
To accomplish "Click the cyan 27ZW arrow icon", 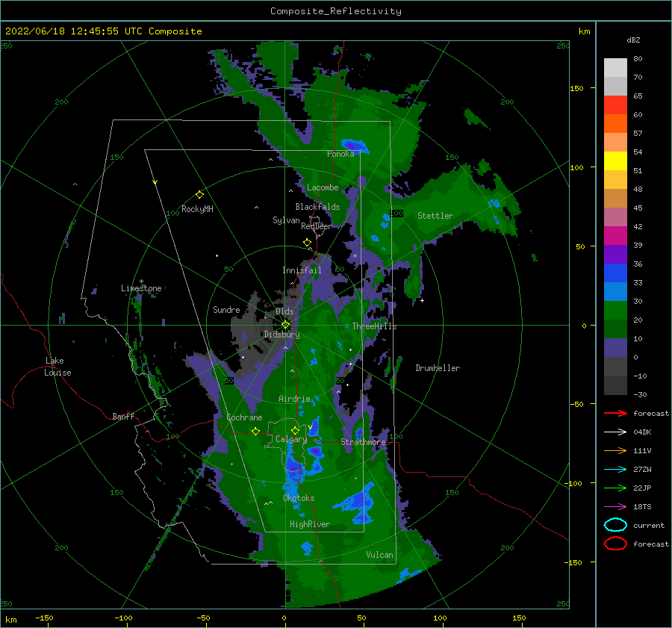I will point(615,470).
